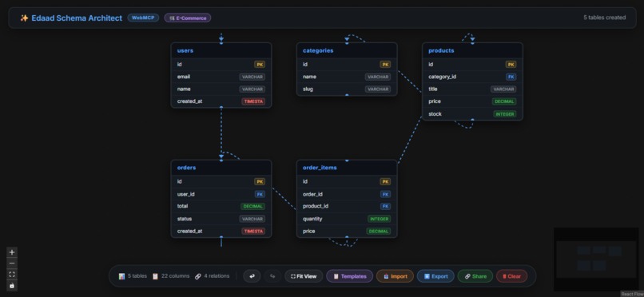Click the E-Commerce template badge

tap(188, 18)
